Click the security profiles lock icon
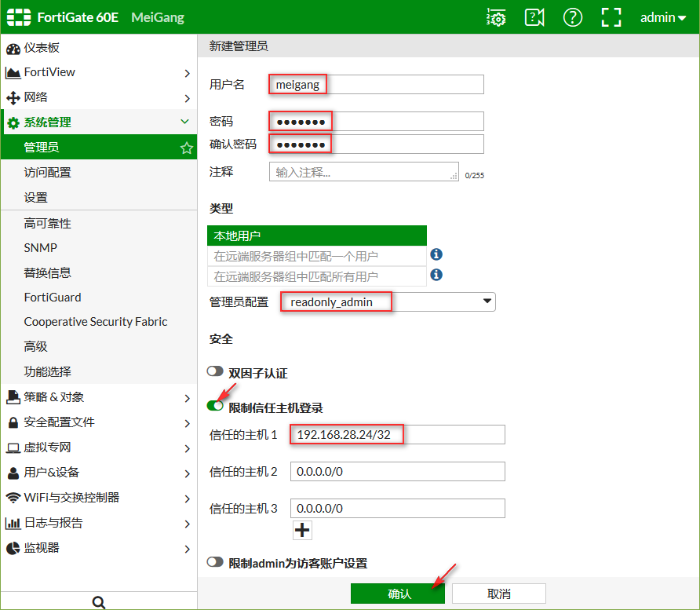 tap(13, 422)
